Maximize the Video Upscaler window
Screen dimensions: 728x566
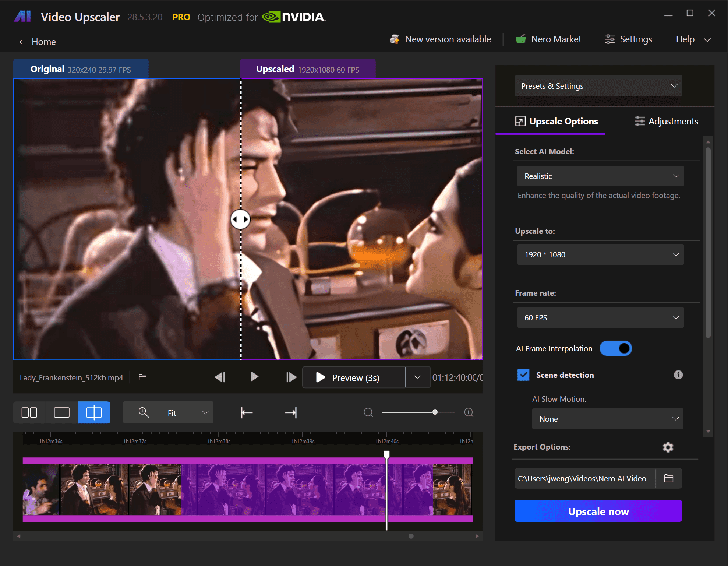(x=690, y=13)
